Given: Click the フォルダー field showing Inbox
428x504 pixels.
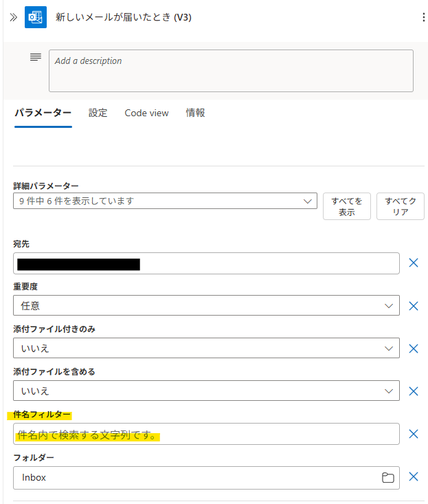Looking at the screenshot, I should pyautogui.click(x=206, y=478).
